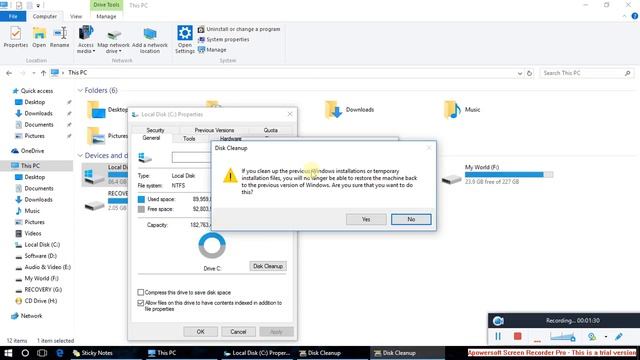Click My World (F:) usage bar

click(509, 175)
